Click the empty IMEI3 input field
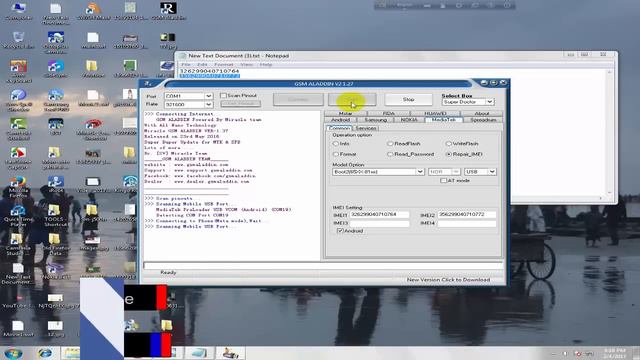The height and width of the screenshot is (360, 640). point(379,223)
